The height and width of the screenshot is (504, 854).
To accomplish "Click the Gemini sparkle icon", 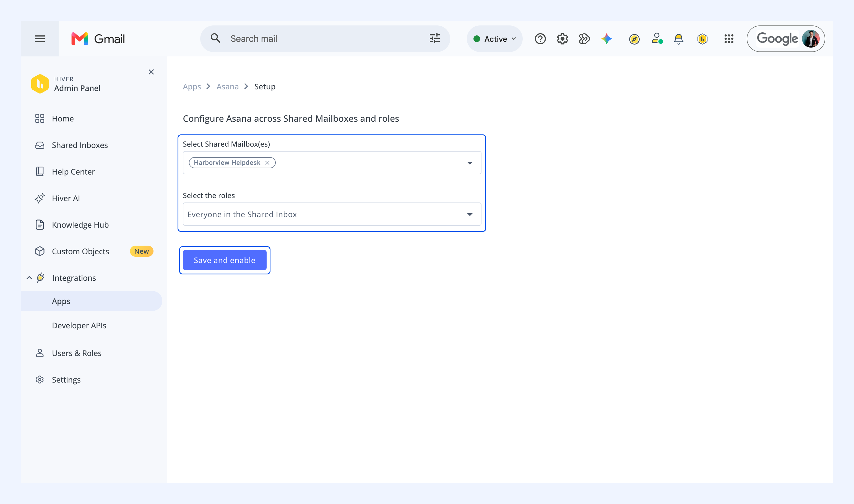I will (x=606, y=39).
